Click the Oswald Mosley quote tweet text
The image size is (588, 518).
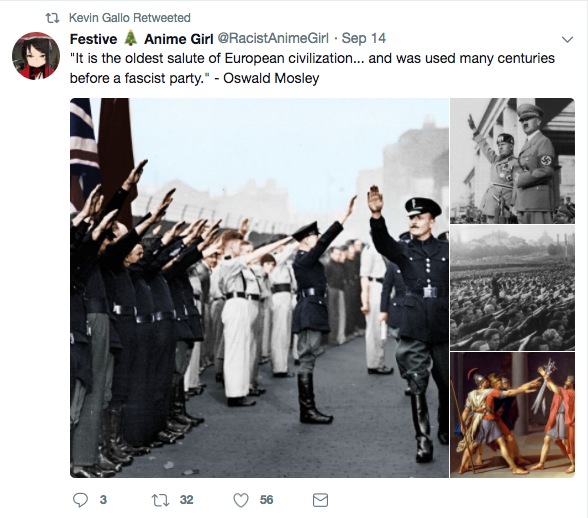tap(312, 68)
